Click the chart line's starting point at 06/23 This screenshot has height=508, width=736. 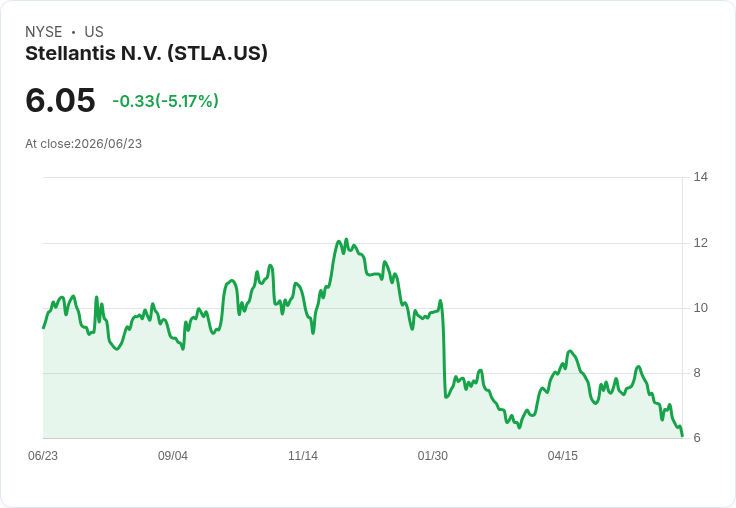click(x=44, y=328)
